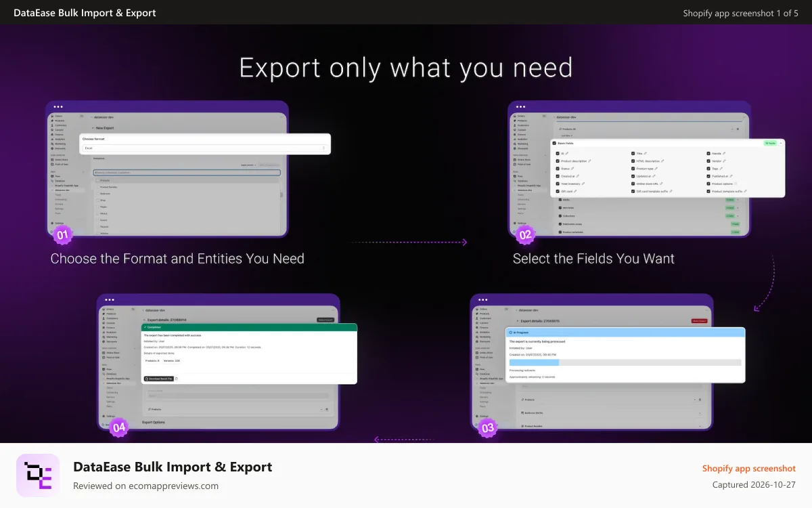This screenshot has height=508, width=812.
Task: Click the checkmark icon on the green Completed banner
Action: pyautogui.click(x=145, y=327)
